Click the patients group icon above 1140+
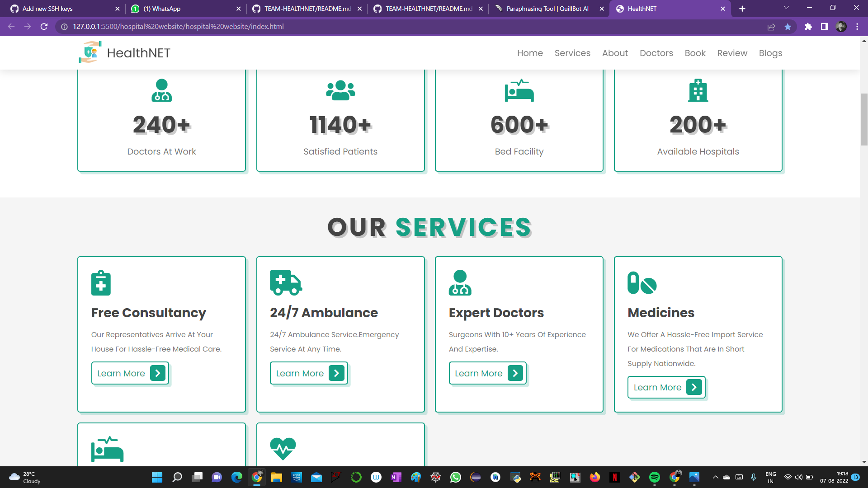 pyautogui.click(x=340, y=90)
